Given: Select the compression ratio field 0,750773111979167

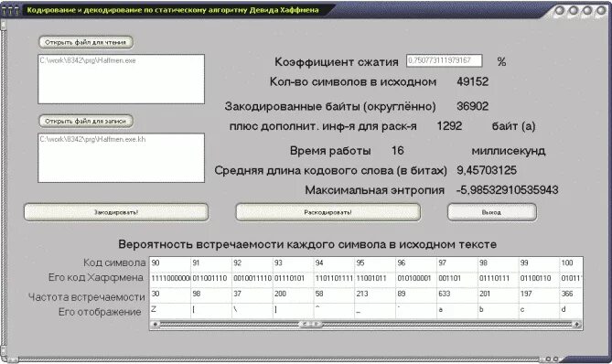Looking at the screenshot, I should [445, 61].
